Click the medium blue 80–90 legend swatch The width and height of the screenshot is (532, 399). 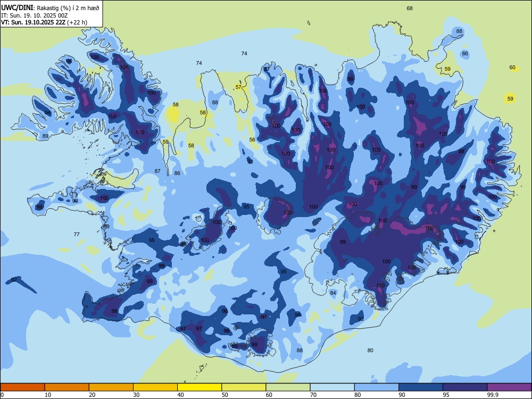[377, 387]
